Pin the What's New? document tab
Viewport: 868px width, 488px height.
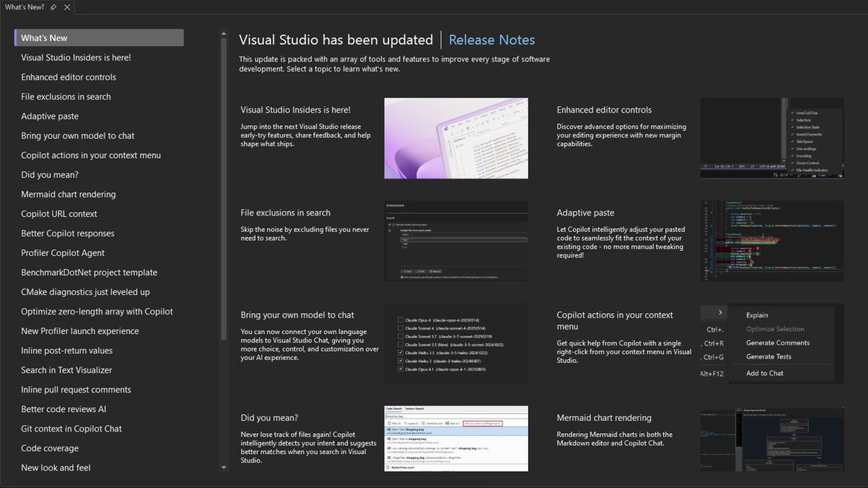pos(54,7)
